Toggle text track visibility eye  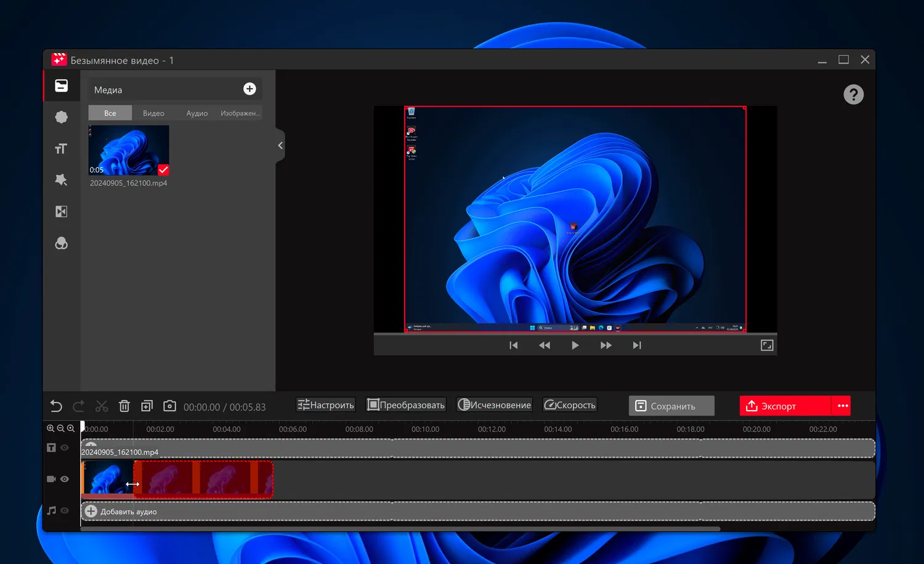pos(65,448)
